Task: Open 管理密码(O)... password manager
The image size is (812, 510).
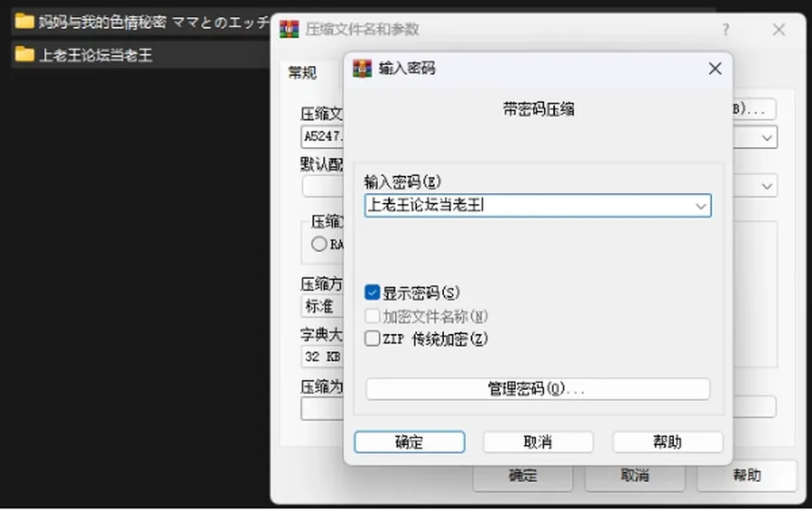Action: click(x=538, y=389)
